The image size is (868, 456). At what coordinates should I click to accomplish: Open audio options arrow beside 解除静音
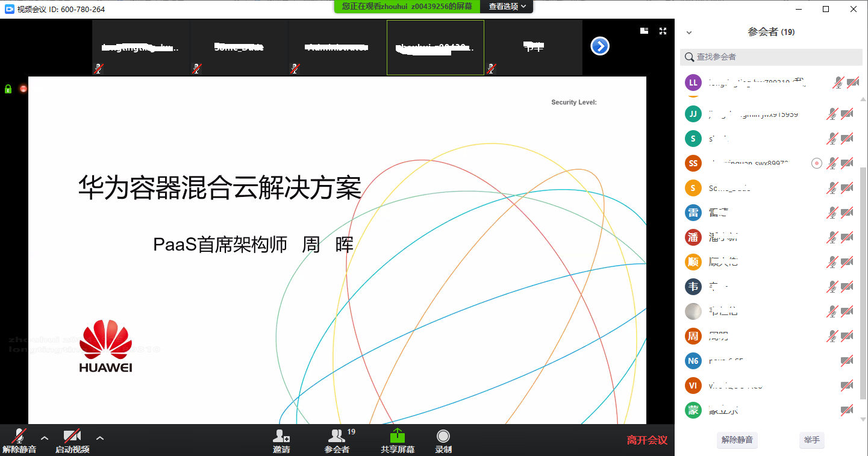tap(44, 438)
